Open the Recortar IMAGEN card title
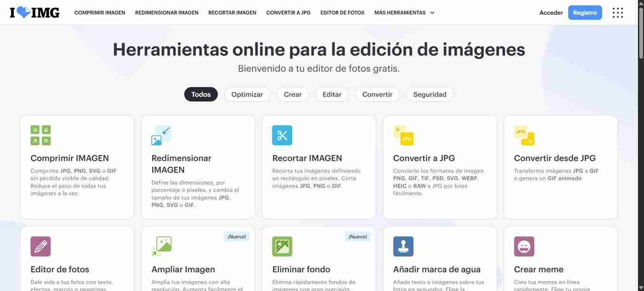This screenshot has height=291, width=644. tap(307, 158)
